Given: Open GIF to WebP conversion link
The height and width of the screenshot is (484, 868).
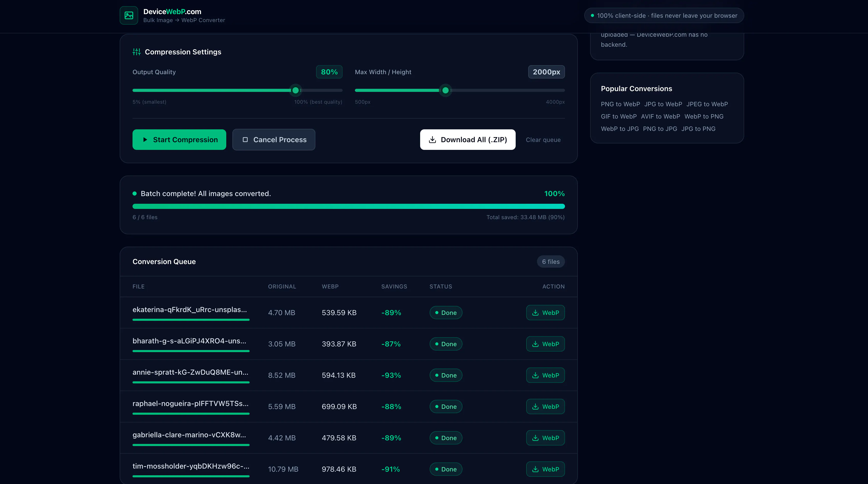Looking at the screenshot, I should point(619,117).
